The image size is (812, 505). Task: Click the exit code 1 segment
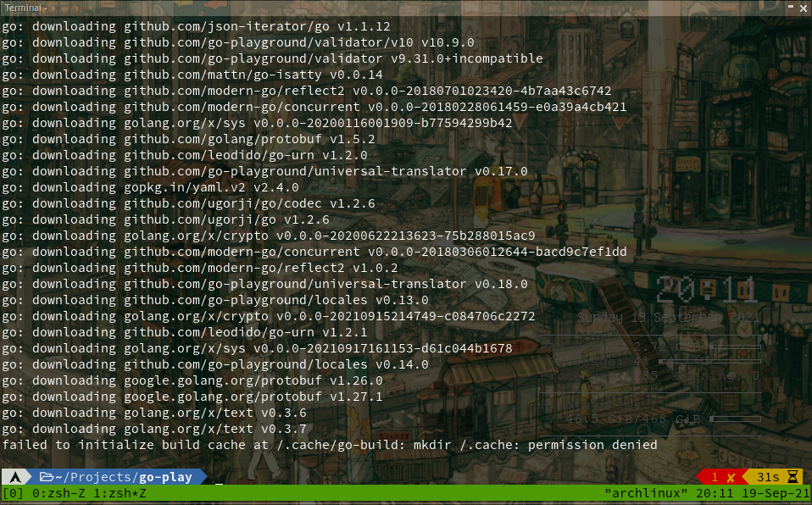tap(715, 477)
